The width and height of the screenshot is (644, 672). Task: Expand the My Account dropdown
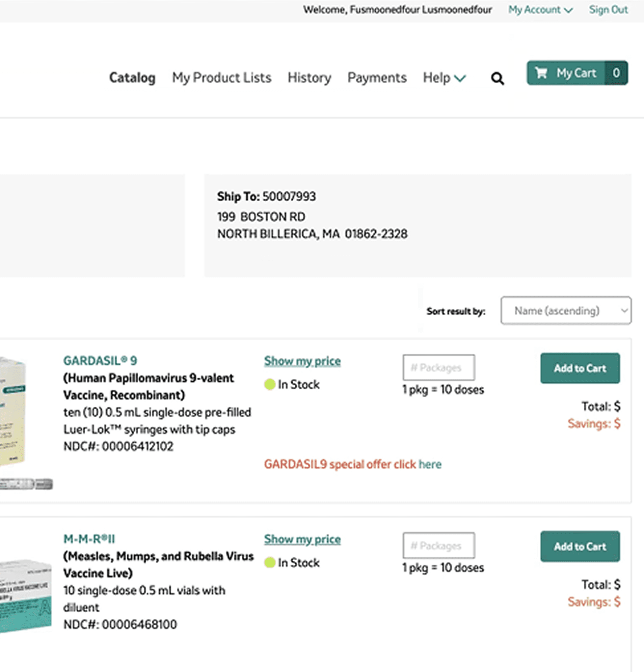tap(540, 10)
